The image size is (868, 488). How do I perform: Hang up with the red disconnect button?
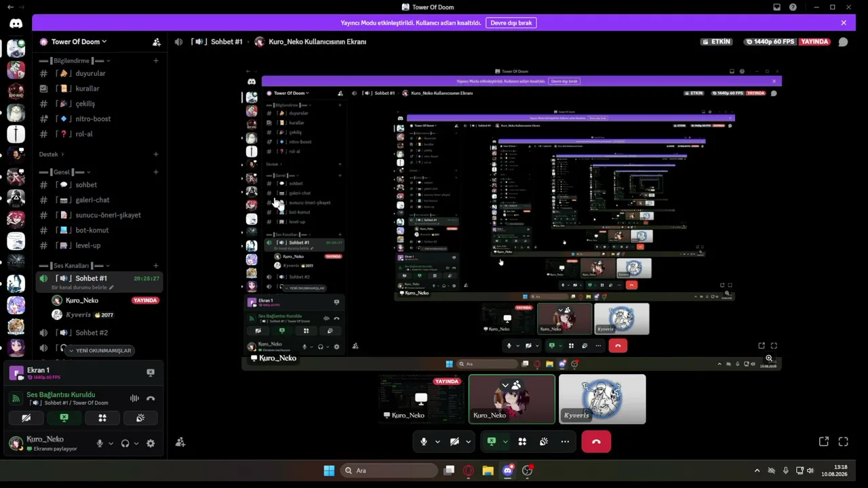coord(596,441)
